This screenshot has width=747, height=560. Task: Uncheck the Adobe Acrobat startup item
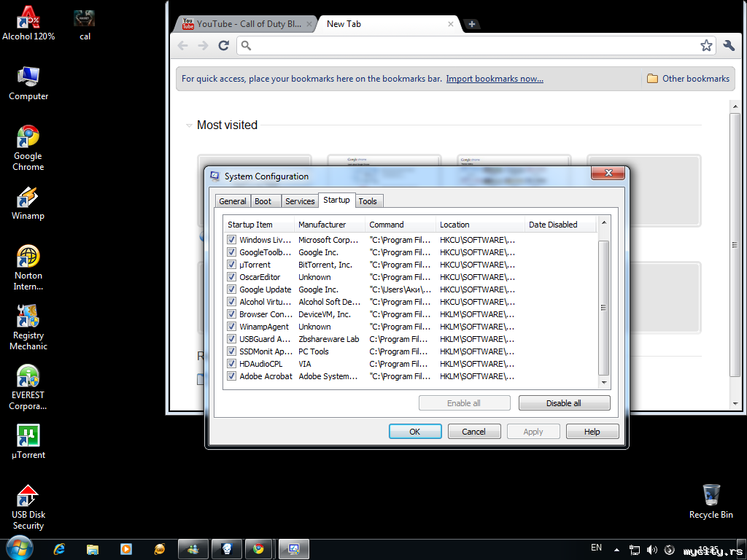click(231, 376)
